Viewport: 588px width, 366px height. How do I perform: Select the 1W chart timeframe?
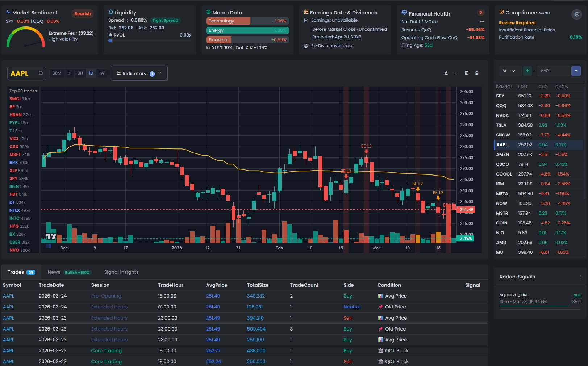[102, 73]
